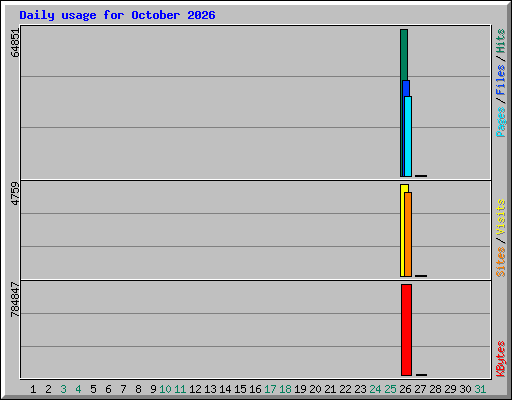This screenshot has width=512, height=400.
Task: Click day 12 on the x-axis
Action: [195, 389]
